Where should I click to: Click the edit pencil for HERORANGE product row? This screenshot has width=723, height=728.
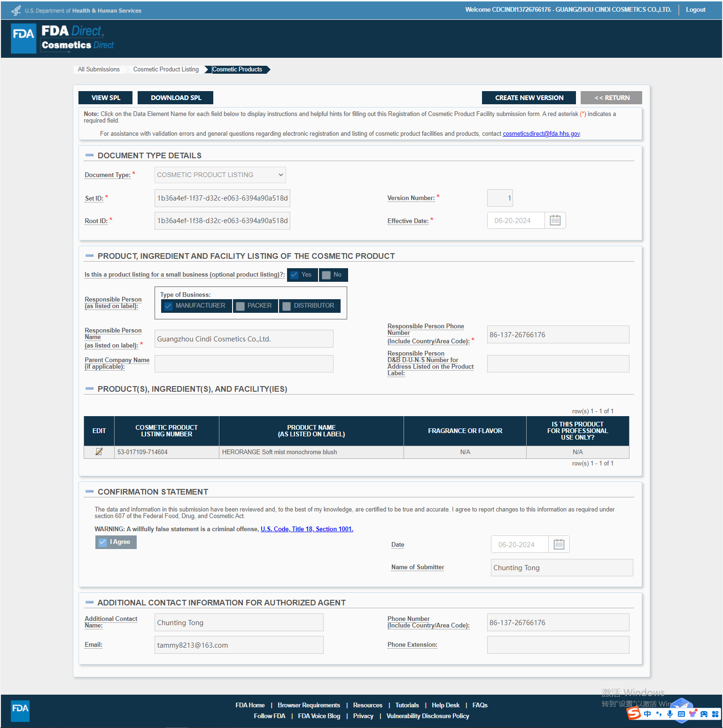pyautogui.click(x=99, y=452)
